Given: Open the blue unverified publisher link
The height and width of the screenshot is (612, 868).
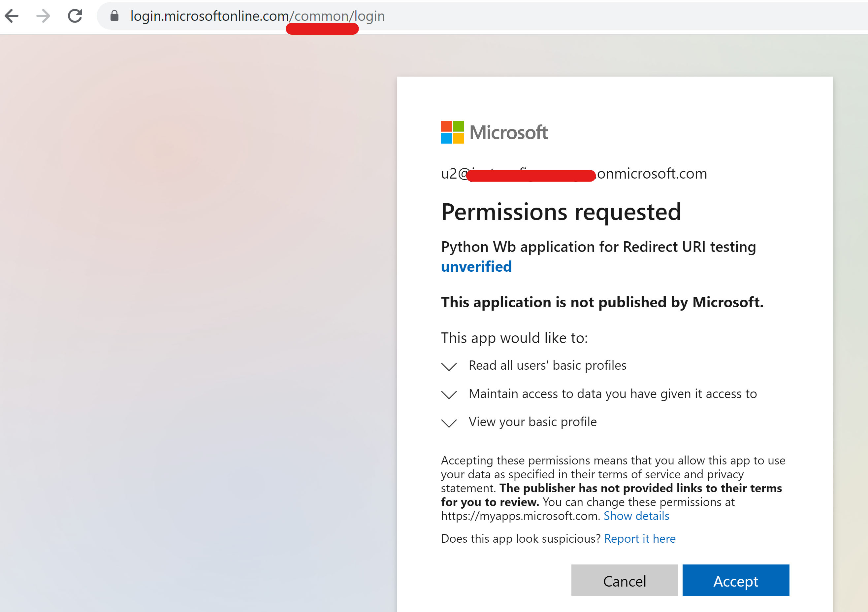Looking at the screenshot, I should pos(476,267).
